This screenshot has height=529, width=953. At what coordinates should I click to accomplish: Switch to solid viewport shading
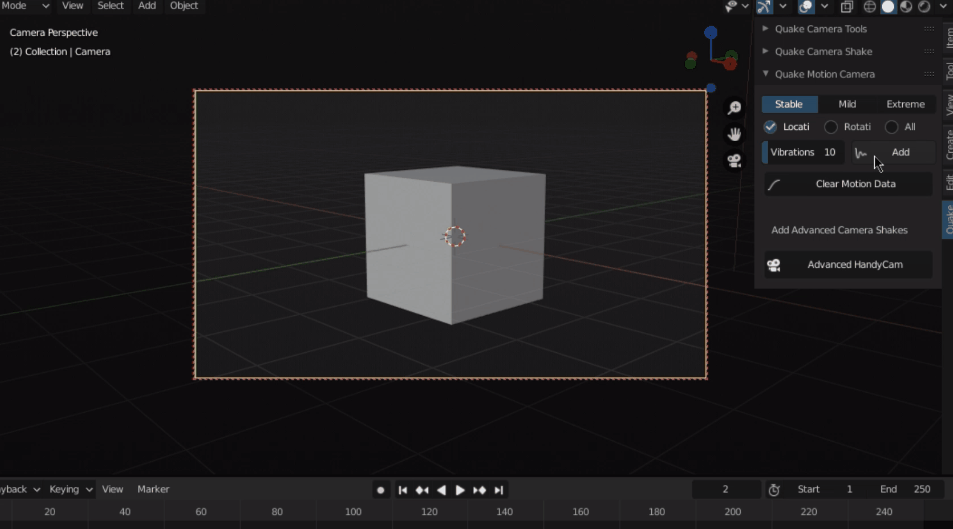tap(888, 7)
